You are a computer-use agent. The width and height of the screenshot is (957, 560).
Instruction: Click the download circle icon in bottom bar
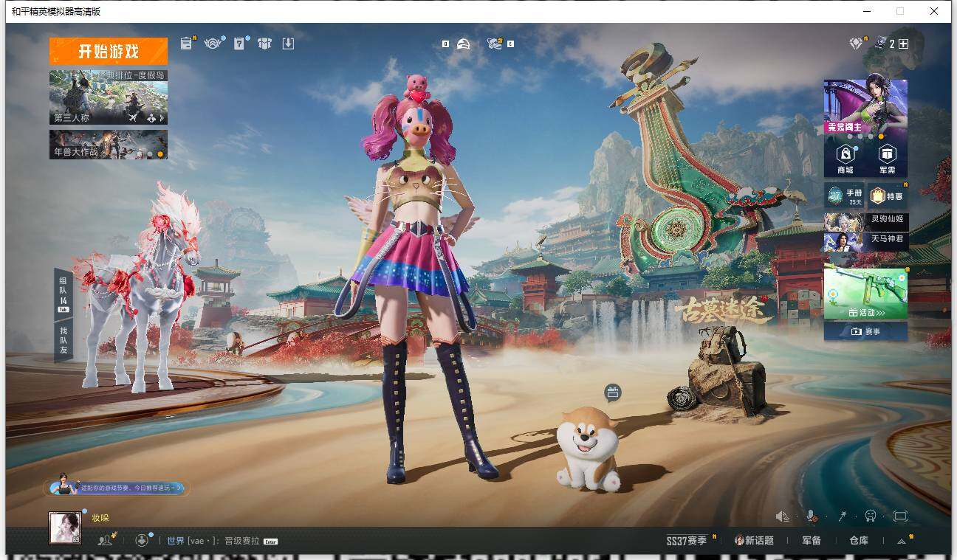point(142,540)
